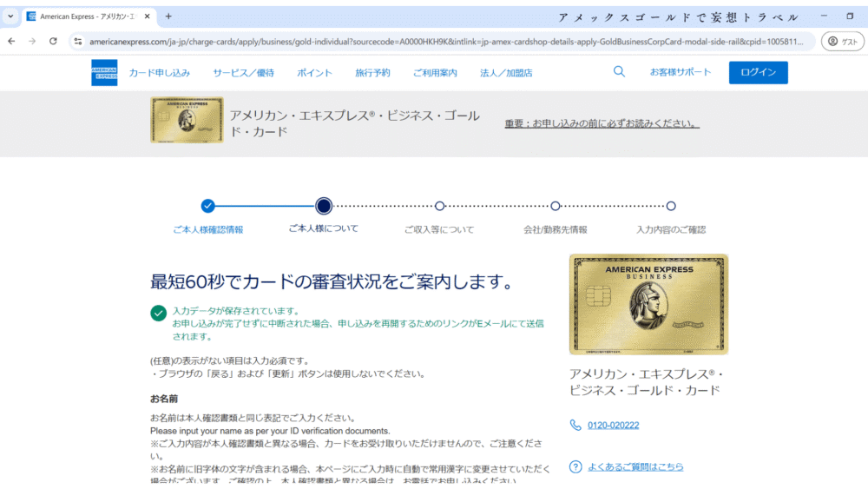Click the 会社/勤務先情報 step circle
The height and width of the screenshot is (489, 868).
tap(556, 206)
